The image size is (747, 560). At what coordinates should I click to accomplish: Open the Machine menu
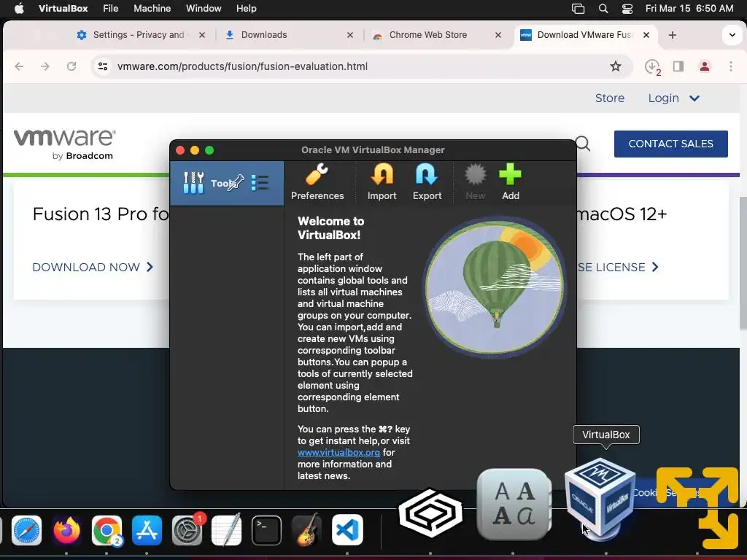(x=152, y=8)
